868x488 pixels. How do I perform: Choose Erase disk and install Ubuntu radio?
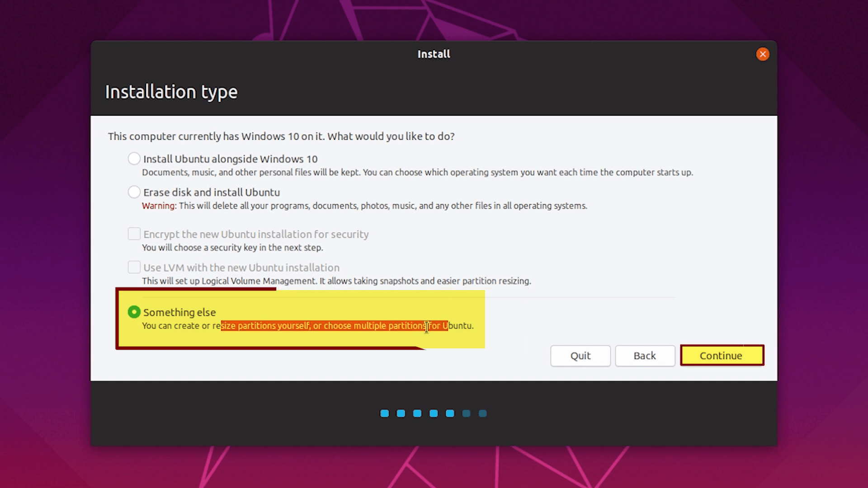tap(134, 192)
